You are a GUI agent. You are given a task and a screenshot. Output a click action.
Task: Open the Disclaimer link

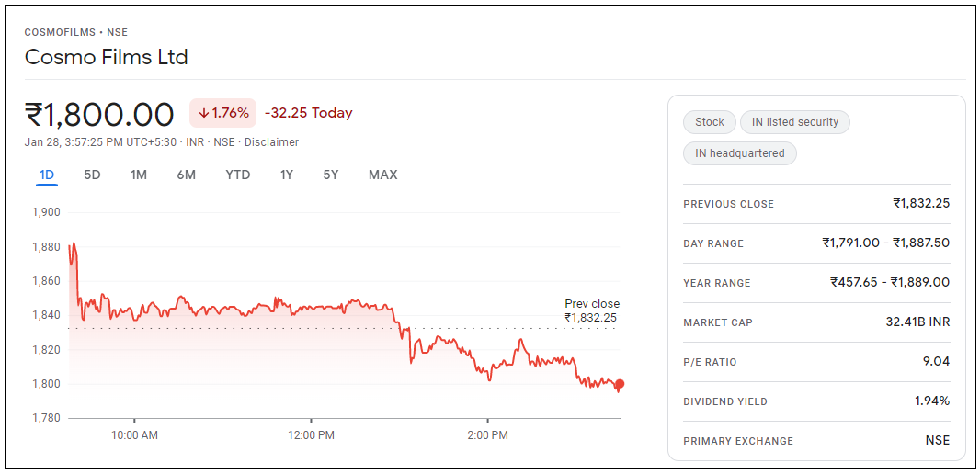(271, 142)
